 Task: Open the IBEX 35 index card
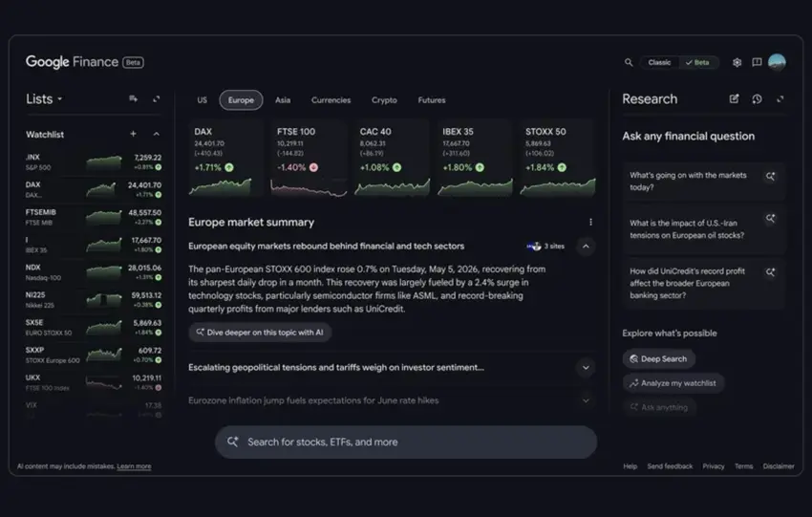click(475, 159)
